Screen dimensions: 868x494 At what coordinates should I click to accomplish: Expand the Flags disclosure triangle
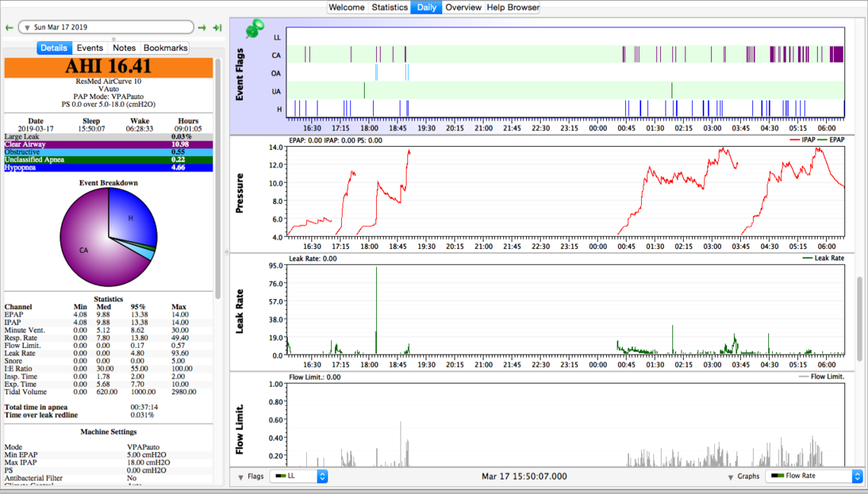coord(241,476)
